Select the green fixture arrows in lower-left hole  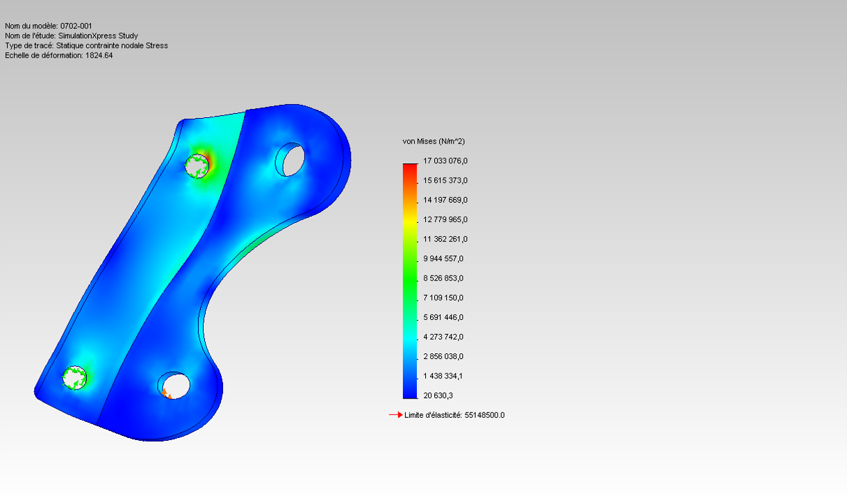pyautogui.click(x=74, y=377)
